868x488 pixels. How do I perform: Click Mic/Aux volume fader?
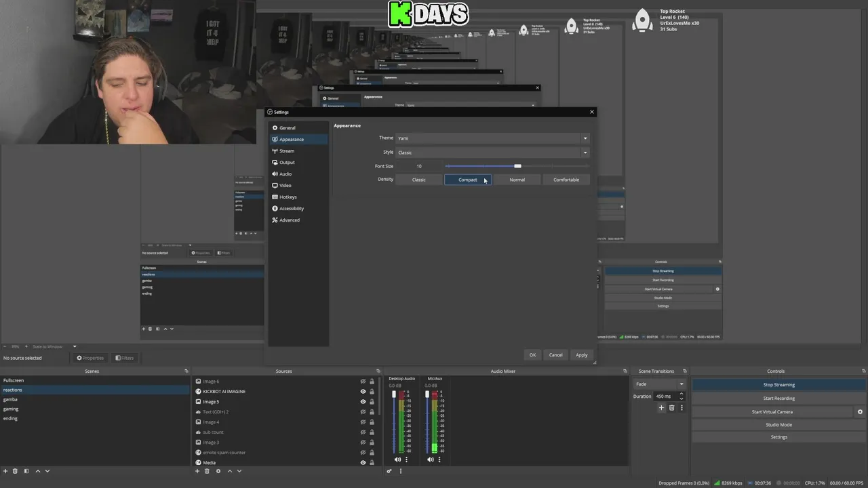427,394
